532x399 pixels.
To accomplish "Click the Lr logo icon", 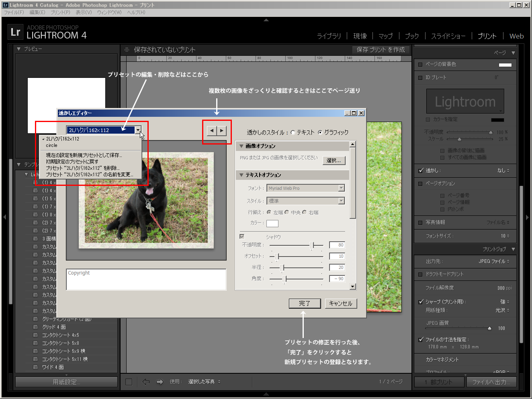I will pyautogui.click(x=15, y=32).
